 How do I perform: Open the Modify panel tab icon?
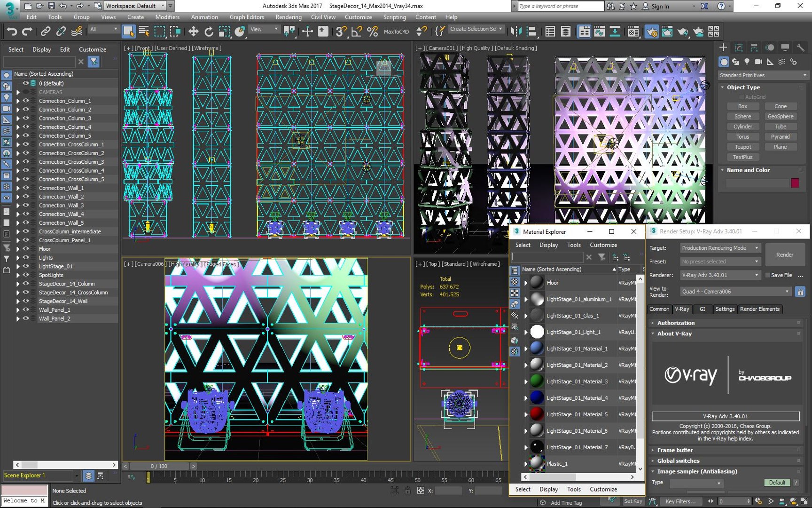[x=739, y=48]
